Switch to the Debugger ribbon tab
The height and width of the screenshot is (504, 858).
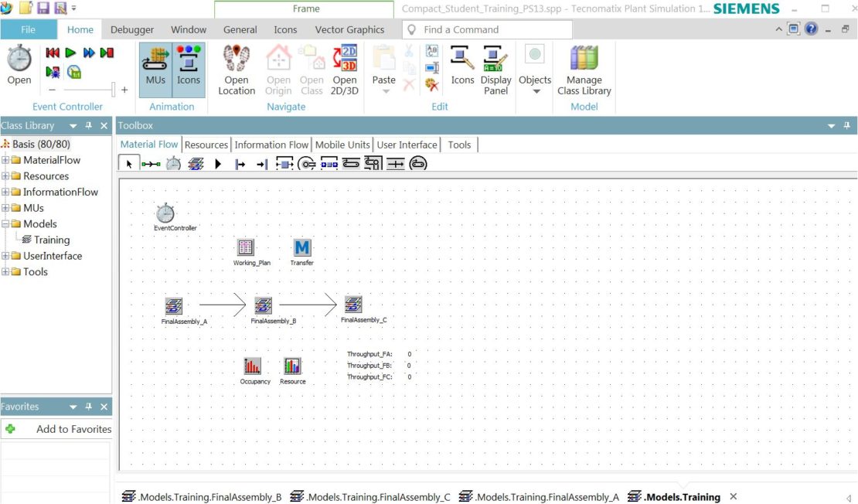click(131, 29)
